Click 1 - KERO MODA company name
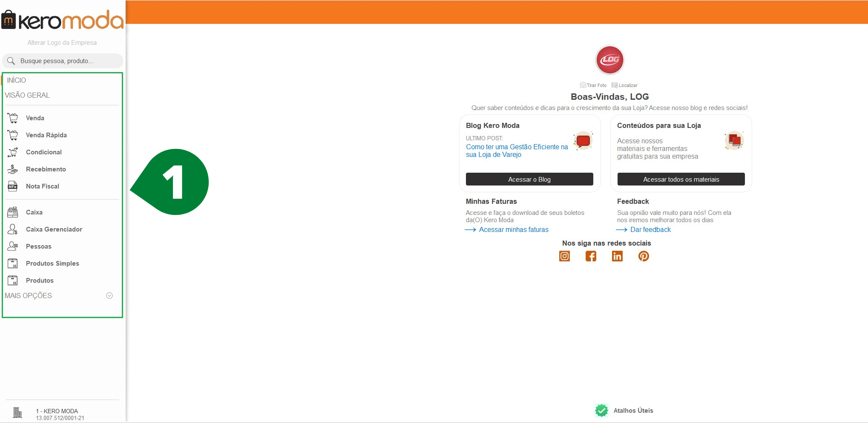The height and width of the screenshot is (423, 868). (x=57, y=411)
